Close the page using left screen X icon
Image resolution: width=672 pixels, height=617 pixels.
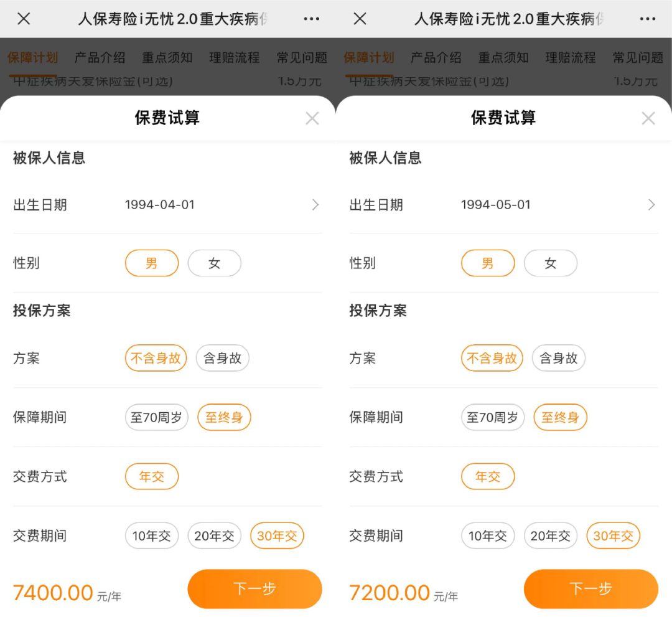click(24, 19)
